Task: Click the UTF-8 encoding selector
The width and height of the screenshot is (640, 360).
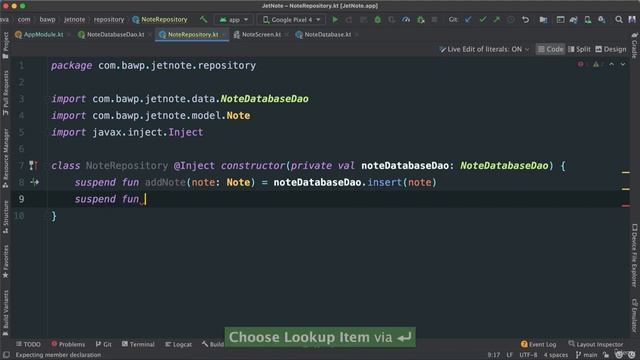Action: [528, 355]
